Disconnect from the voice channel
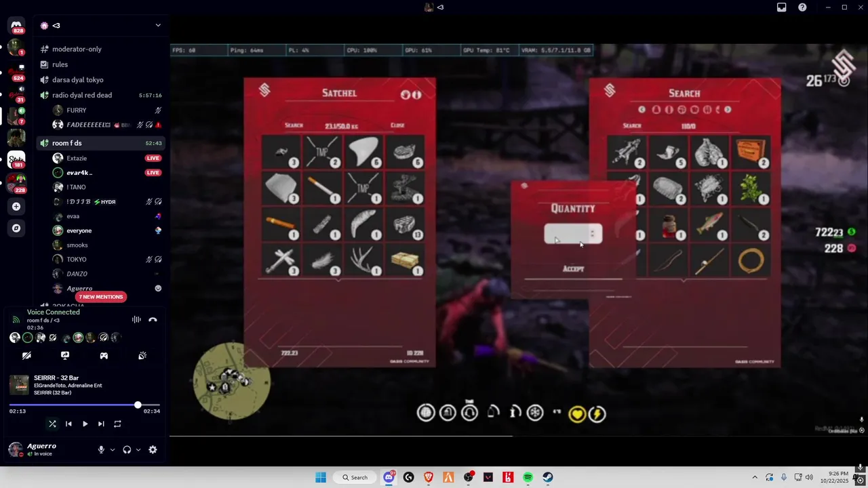 (x=153, y=319)
